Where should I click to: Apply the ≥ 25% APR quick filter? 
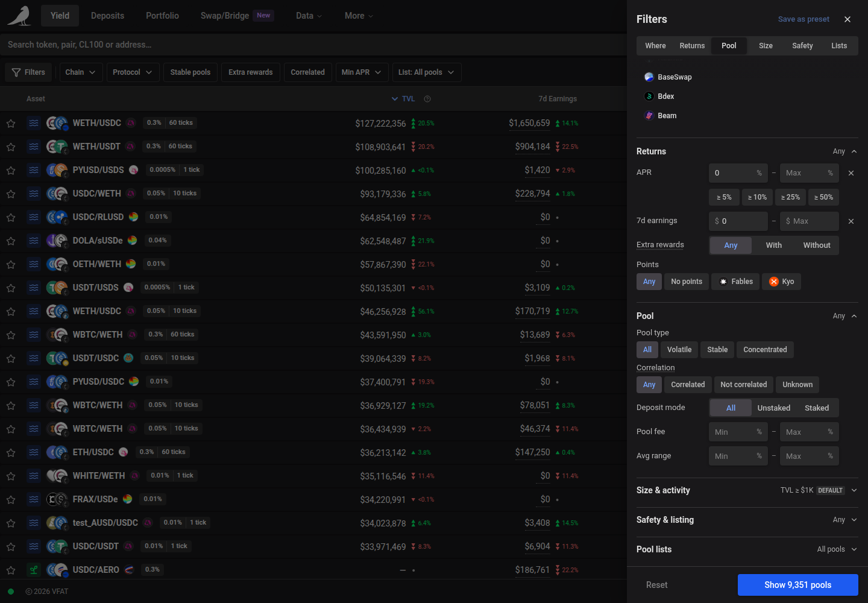790,197
